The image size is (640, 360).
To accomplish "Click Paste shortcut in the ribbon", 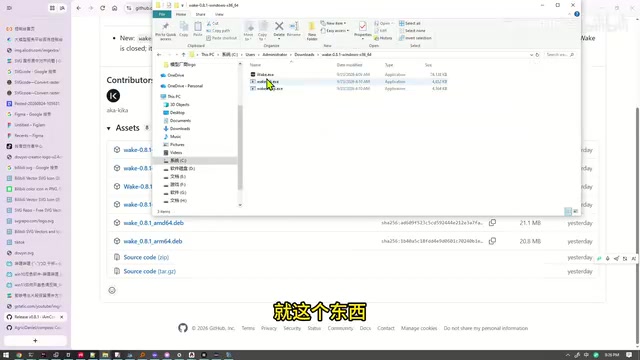I will (222, 38).
